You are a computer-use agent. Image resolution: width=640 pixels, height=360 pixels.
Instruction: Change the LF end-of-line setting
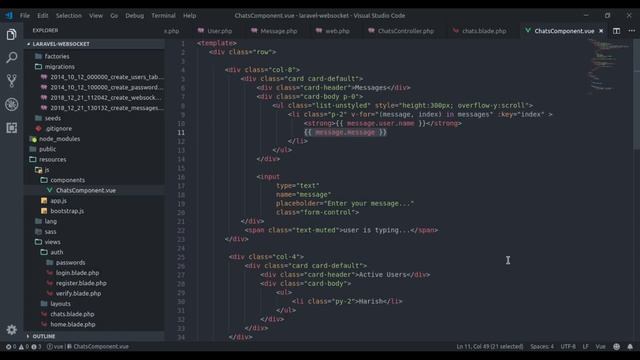[x=585, y=347]
